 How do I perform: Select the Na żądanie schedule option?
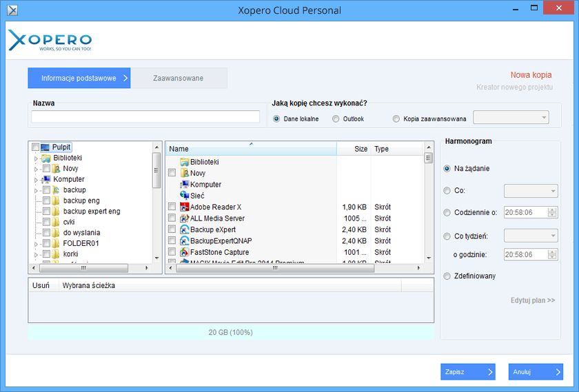[447, 169]
